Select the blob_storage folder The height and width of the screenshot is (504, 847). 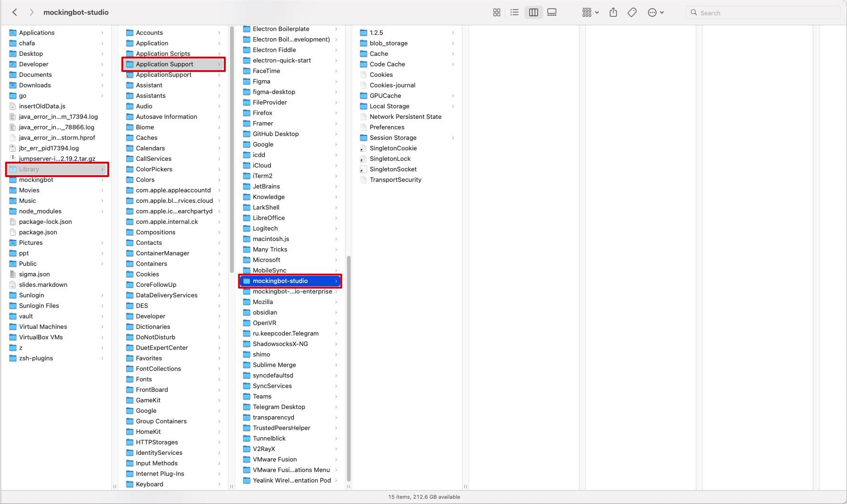pyautogui.click(x=408, y=43)
